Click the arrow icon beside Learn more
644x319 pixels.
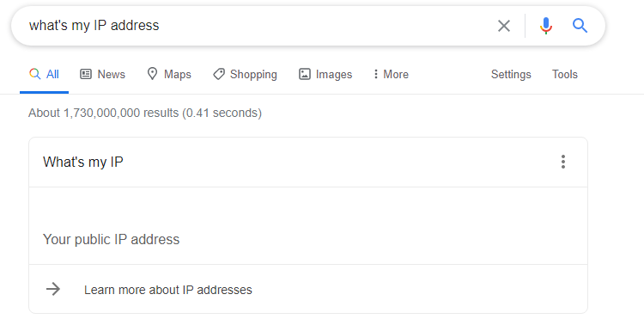click(53, 290)
